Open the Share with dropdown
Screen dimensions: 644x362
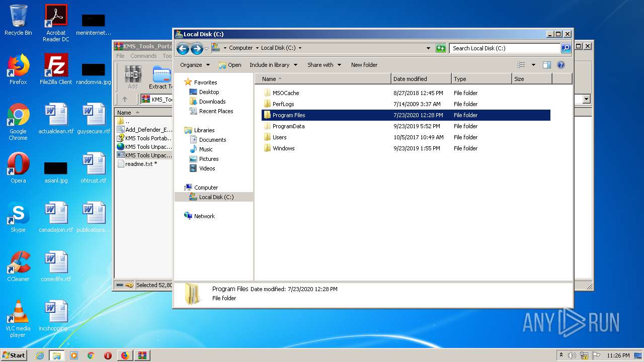click(324, 65)
